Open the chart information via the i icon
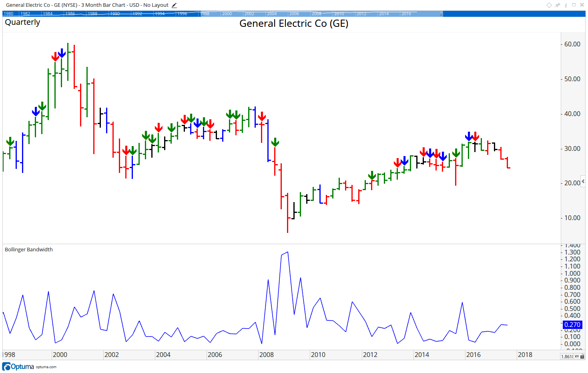This screenshot has width=588, height=373. pyautogui.click(x=566, y=5)
